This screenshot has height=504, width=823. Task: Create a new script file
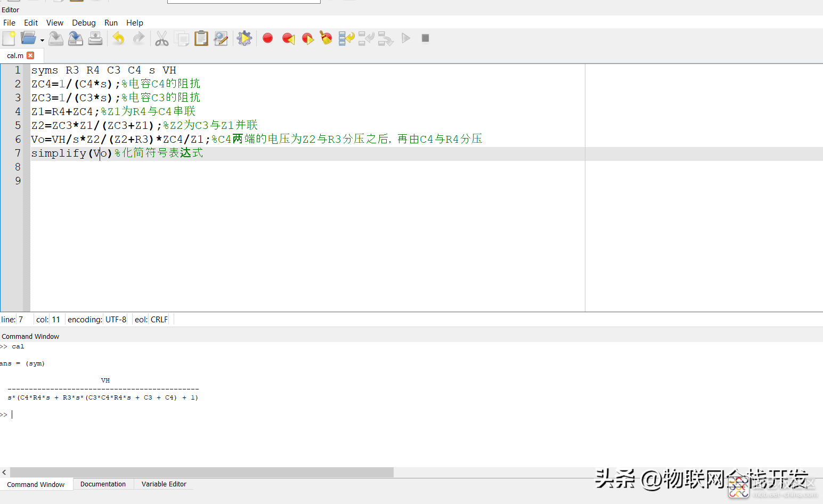(x=9, y=38)
